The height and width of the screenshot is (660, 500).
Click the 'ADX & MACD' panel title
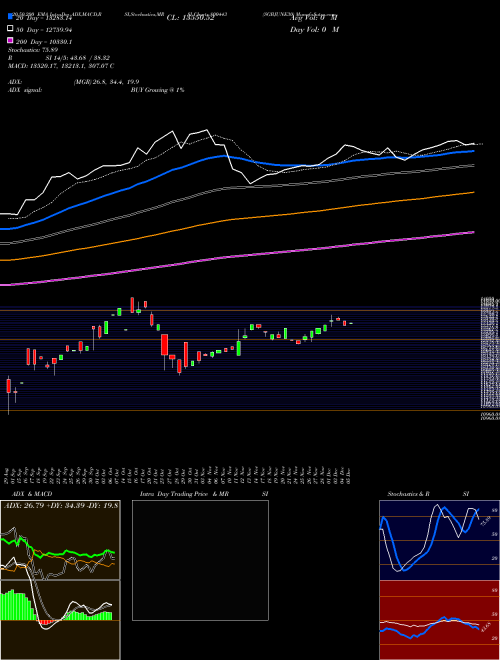click(32, 494)
